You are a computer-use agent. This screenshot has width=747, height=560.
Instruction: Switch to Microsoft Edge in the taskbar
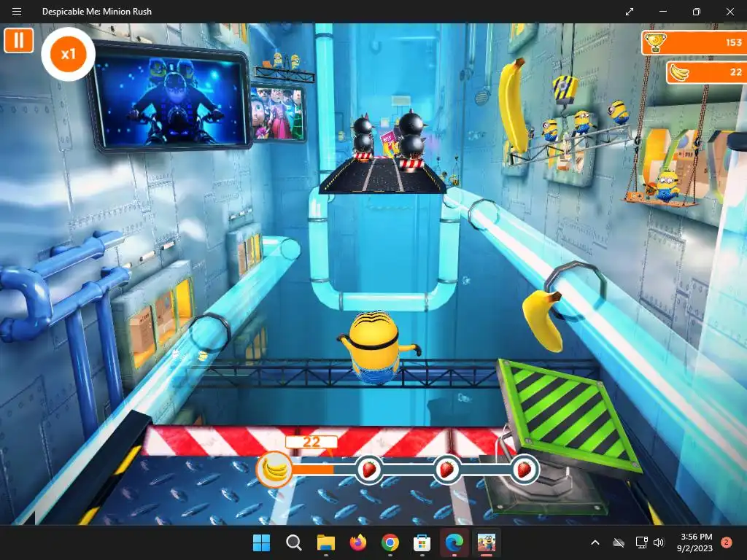click(x=454, y=542)
